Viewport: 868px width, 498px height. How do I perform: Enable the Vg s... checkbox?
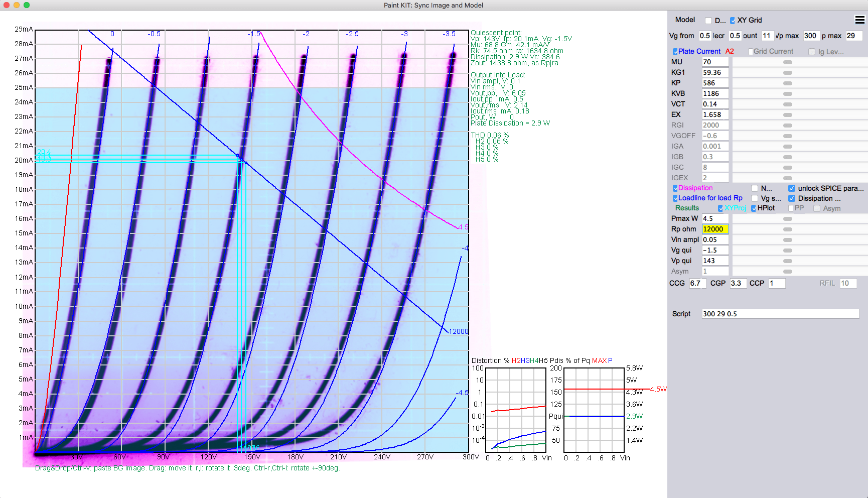tap(755, 198)
